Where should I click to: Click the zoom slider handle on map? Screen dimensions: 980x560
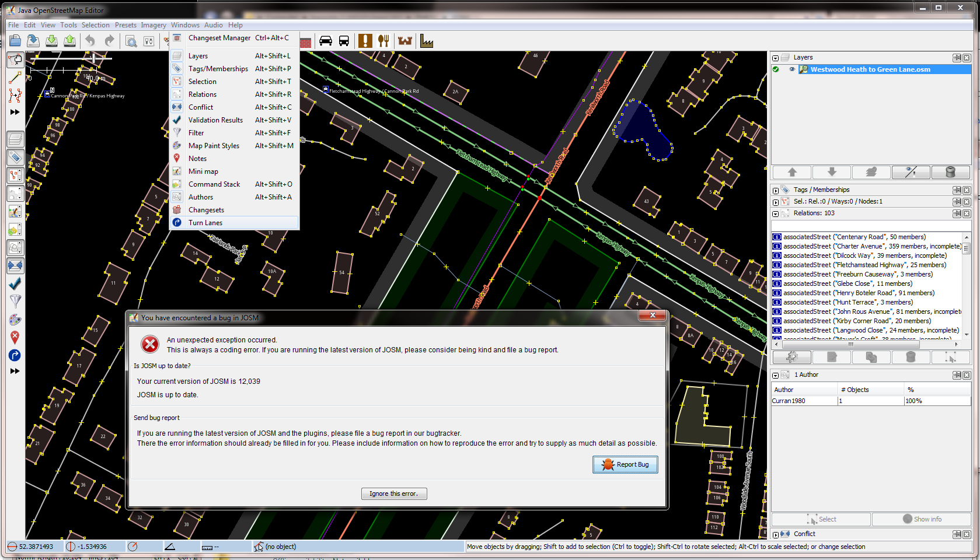pos(94,58)
